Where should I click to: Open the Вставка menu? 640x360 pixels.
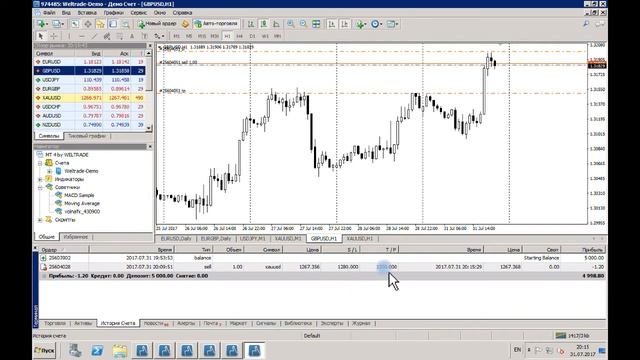click(87, 13)
